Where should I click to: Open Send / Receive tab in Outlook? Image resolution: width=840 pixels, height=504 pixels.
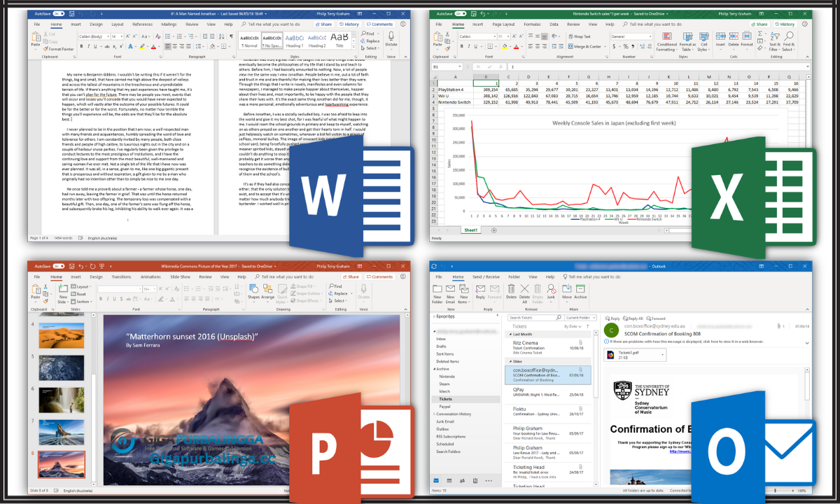coord(486,276)
